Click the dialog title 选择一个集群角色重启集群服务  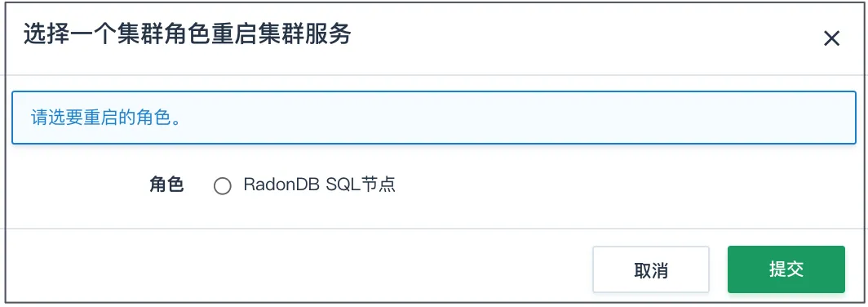tap(187, 35)
